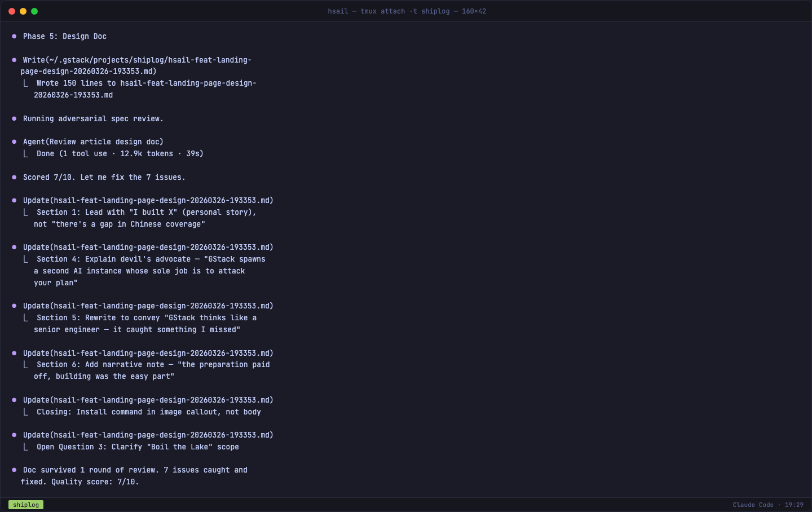Click the 'Agent(Review article design doc)' line

pyautogui.click(x=93, y=142)
